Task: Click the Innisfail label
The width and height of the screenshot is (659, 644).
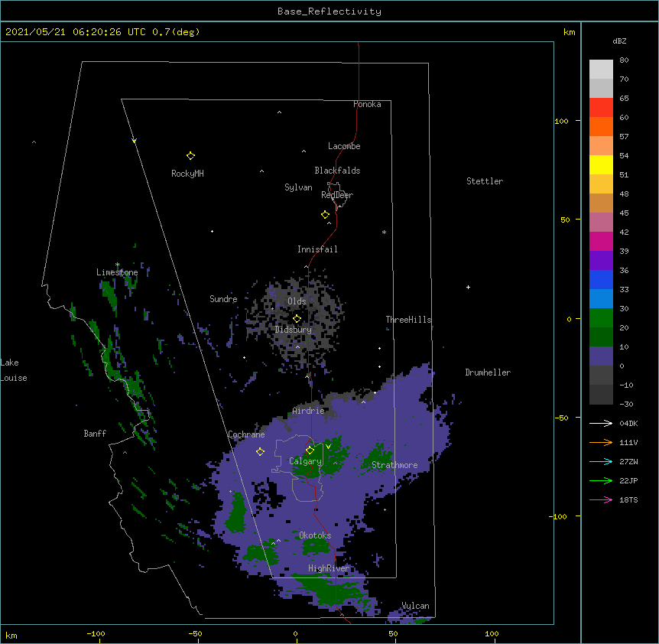Action: pyautogui.click(x=317, y=249)
